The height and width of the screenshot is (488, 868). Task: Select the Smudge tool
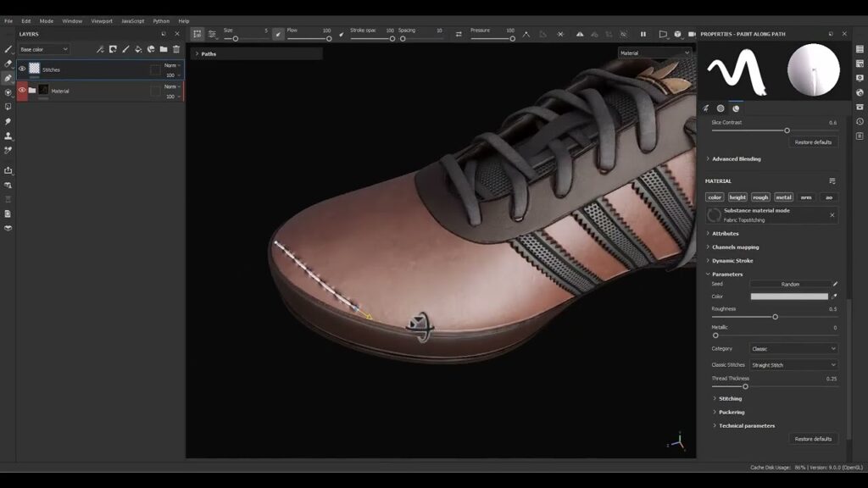[x=8, y=121]
